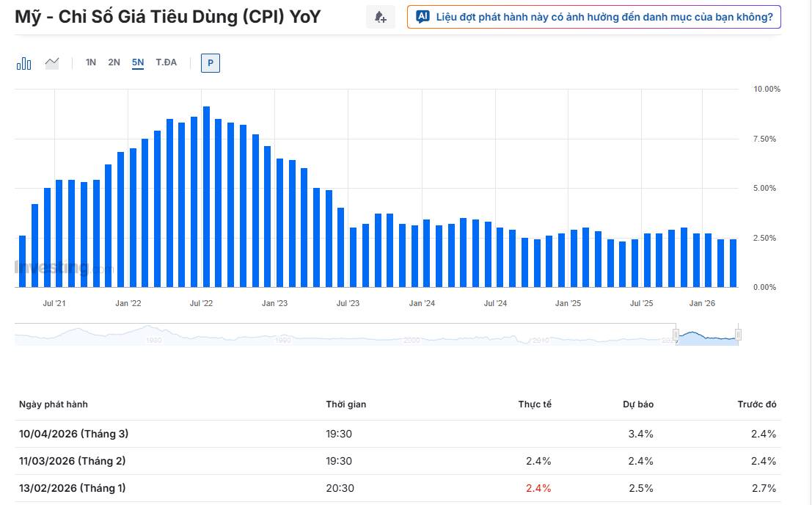Image resolution: width=812 pixels, height=505 pixels.
Task: Open the 11/03/2026 (Tháng 2) release row
Action: [x=398, y=461]
